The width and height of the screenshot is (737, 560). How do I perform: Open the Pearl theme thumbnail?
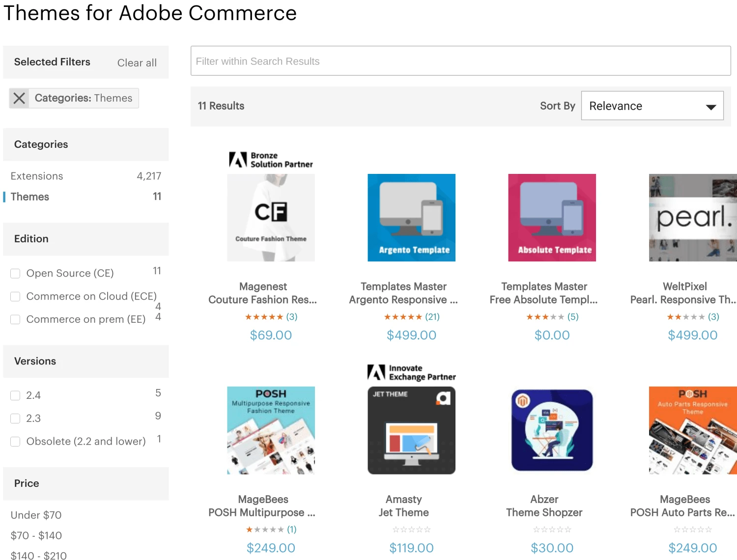click(692, 218)
